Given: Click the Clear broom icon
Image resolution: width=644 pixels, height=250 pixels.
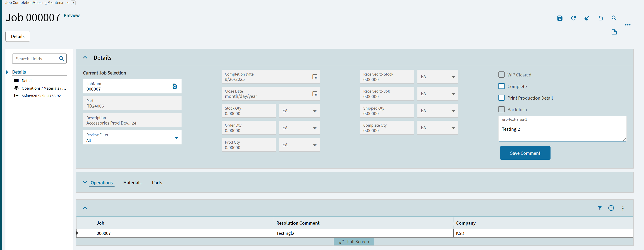Looking at the screenshot, I should [x=587, y=18].
